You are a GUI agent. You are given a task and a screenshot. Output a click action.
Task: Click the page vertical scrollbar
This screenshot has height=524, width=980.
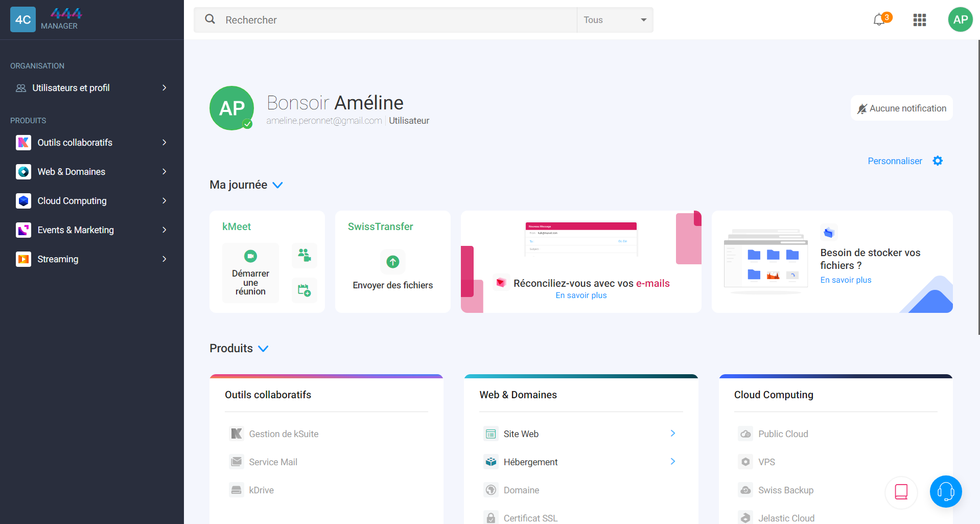coord(978,187)
